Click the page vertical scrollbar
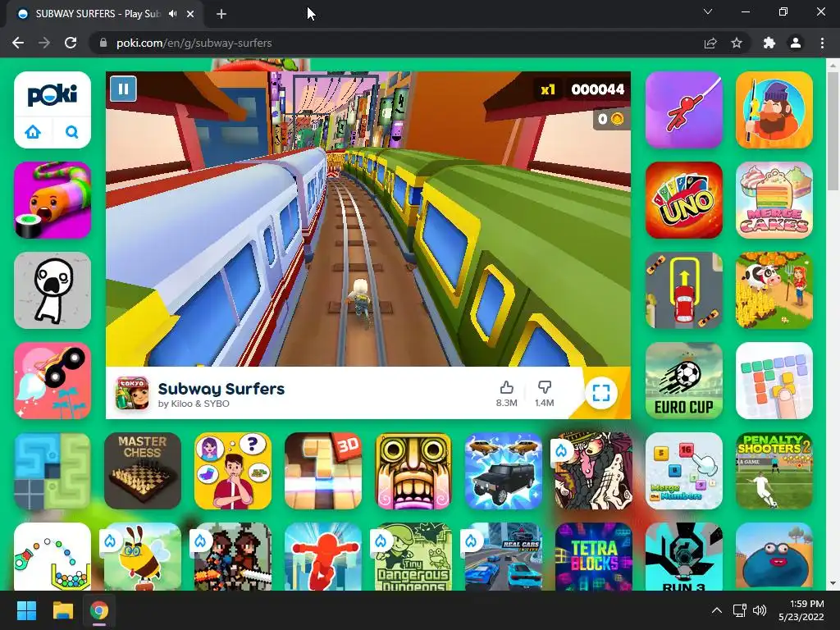The width and height of the screenshot is (840, 630). point(833,130)
